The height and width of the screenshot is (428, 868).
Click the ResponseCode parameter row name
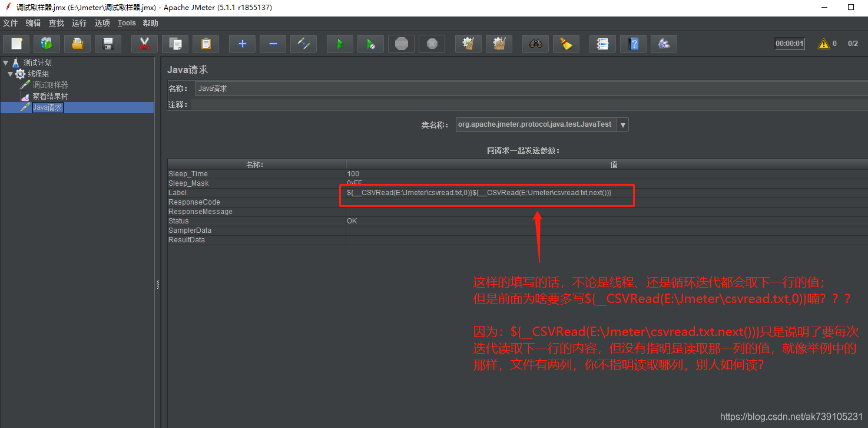tap(257, 202)
